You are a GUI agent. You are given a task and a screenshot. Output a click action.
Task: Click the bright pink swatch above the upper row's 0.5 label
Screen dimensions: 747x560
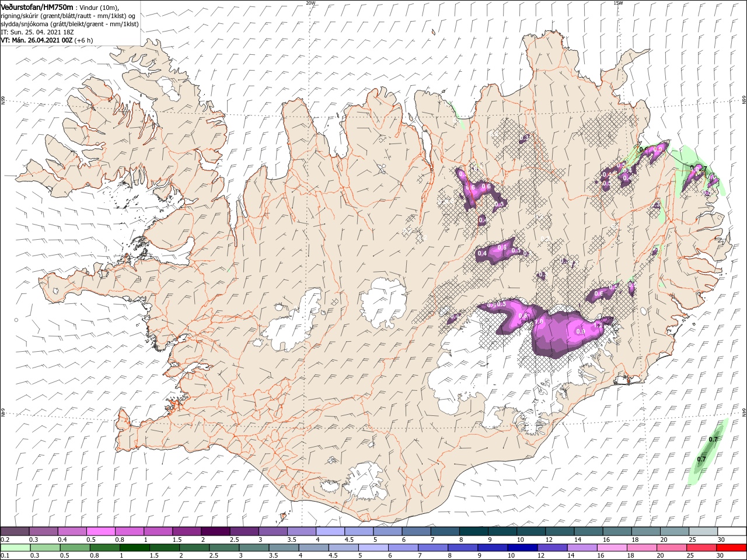[x=100, y=531]
